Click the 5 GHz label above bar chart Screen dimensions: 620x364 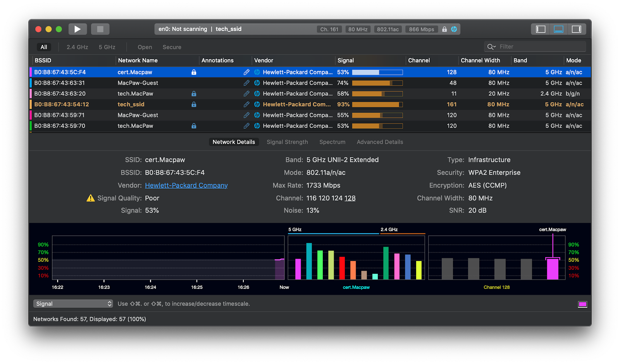click(x=295, y=230)
